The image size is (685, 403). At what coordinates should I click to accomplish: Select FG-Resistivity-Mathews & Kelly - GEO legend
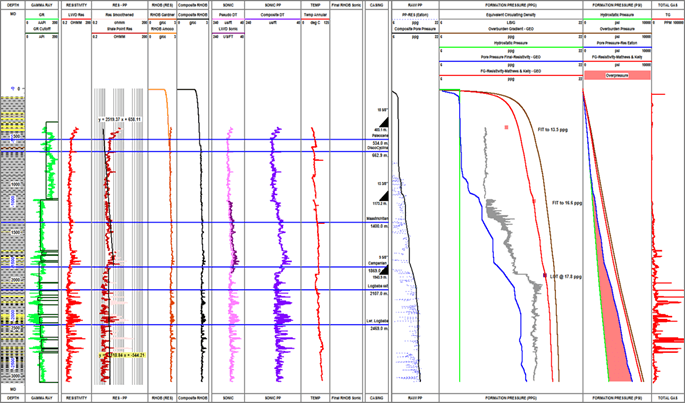[x=511, y=71]
